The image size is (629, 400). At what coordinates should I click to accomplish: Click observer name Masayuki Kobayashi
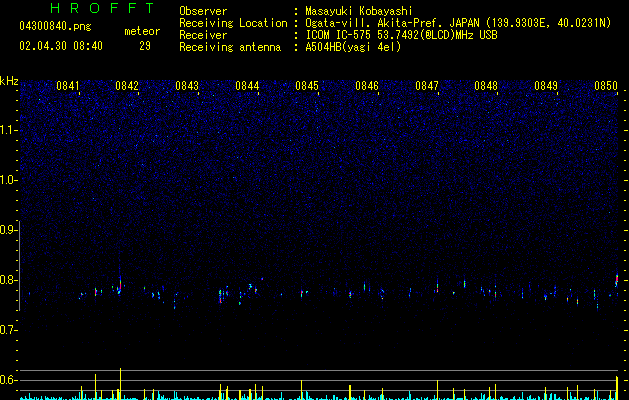(359, 11)
